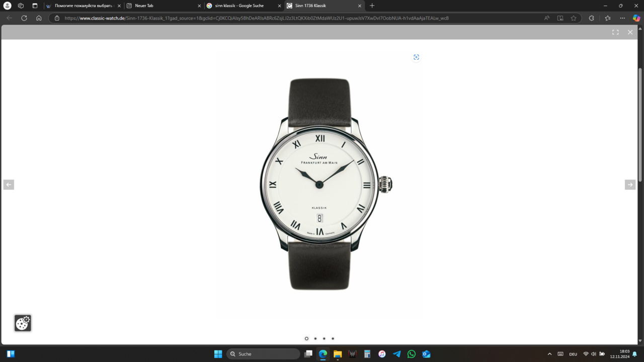Select the second image pagination dot
Screen dimensions: 644x362
315,338
